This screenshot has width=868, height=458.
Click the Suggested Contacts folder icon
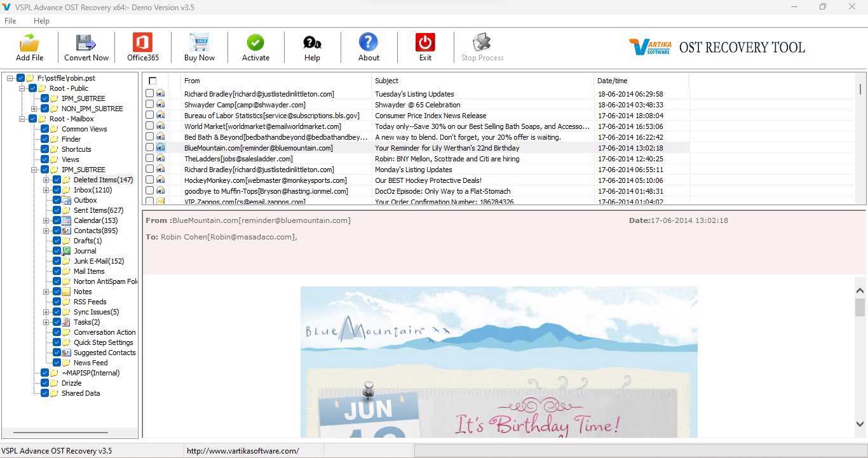tap(66, 353)
